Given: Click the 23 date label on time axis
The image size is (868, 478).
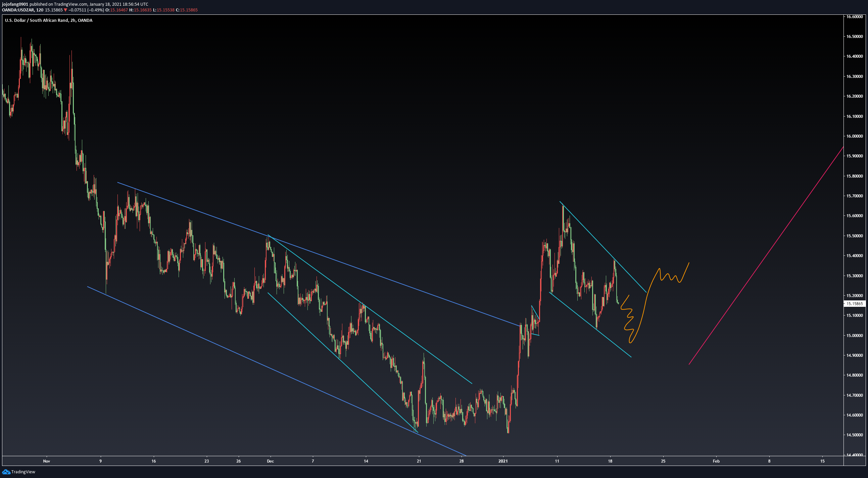Looking at the screenshot, I should pos(206,461).
